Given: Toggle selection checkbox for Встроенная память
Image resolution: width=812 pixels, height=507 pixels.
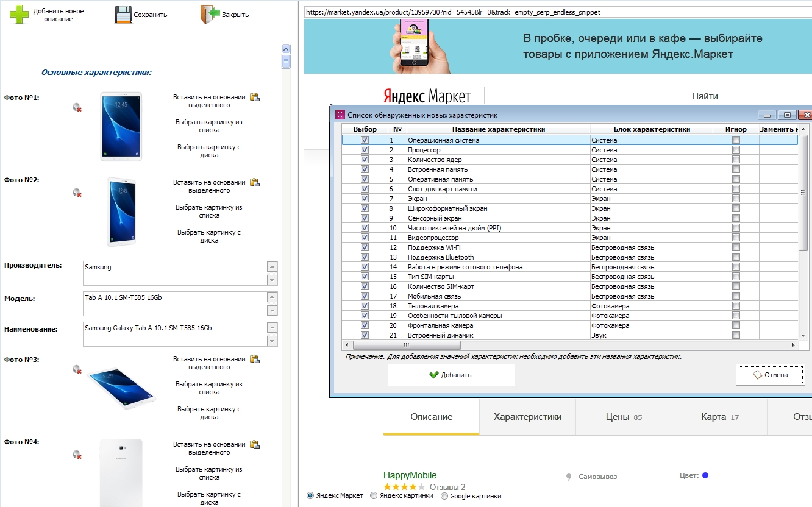Looking at the screenshot, I should [365, 169].
